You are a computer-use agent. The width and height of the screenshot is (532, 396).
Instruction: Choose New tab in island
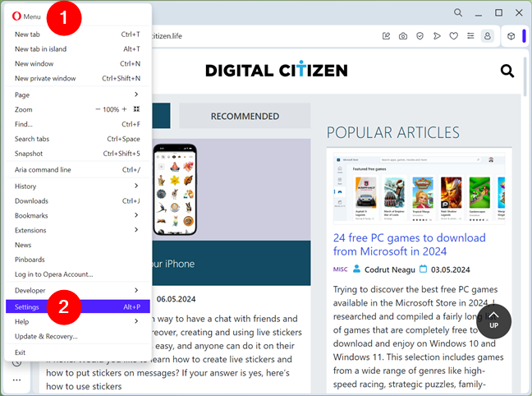click(x=78, y=49)
